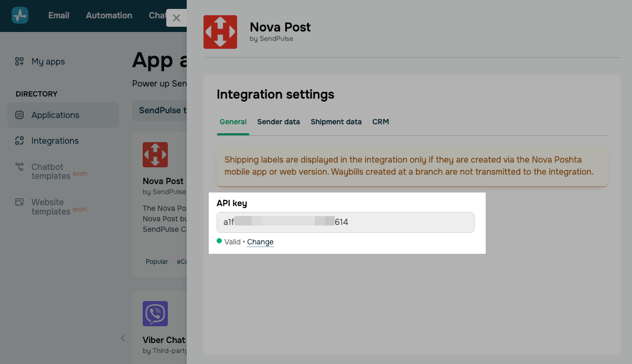Switch to the Shipment data tab
The height and width of the screenshot is (364, 632).
tap(336, 122)
